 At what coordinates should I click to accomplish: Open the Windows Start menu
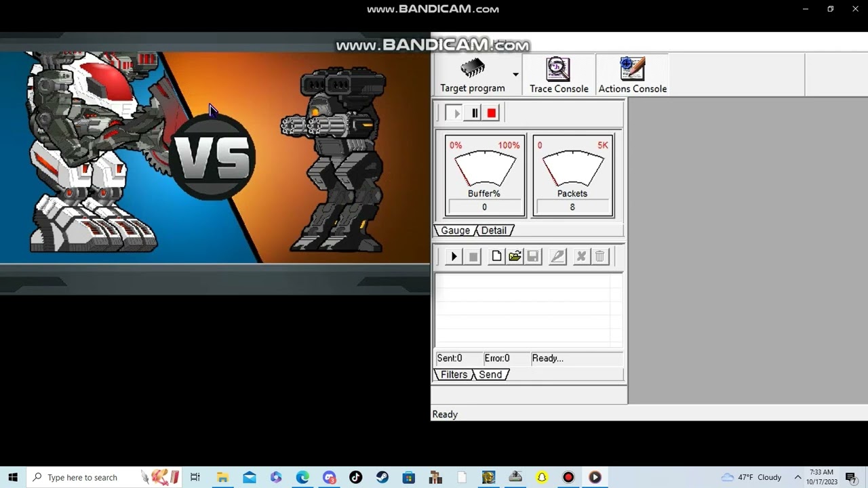tap(13, 477)
